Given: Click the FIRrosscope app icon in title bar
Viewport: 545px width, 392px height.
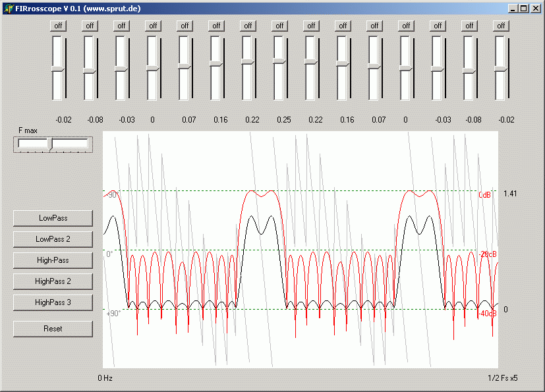Looking at the screenshot, I should click(8, 9).
